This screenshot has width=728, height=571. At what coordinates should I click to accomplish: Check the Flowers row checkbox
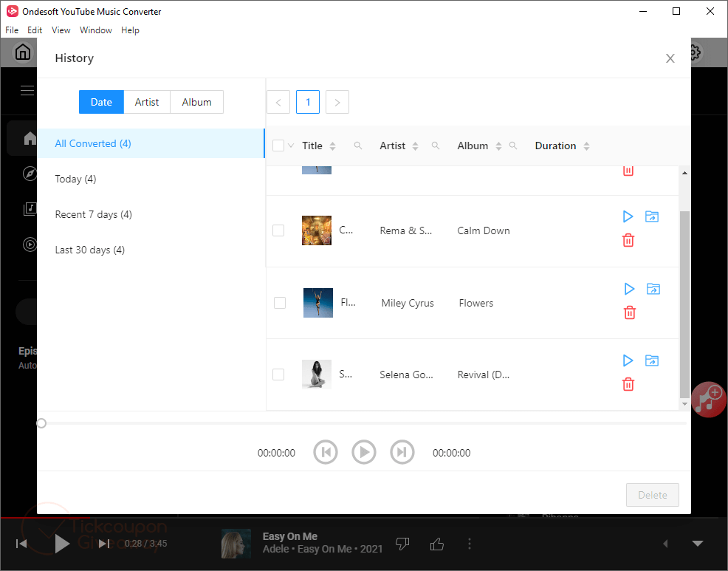280,303
